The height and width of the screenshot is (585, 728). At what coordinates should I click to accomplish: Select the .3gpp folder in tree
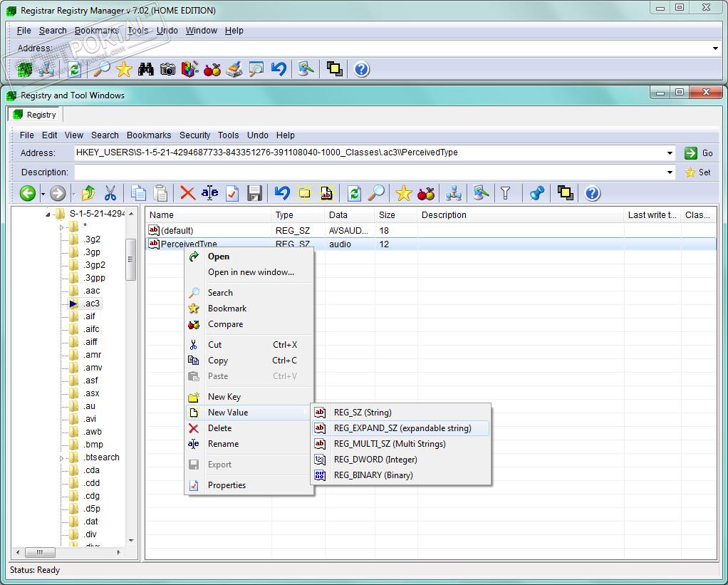point(94,278)
